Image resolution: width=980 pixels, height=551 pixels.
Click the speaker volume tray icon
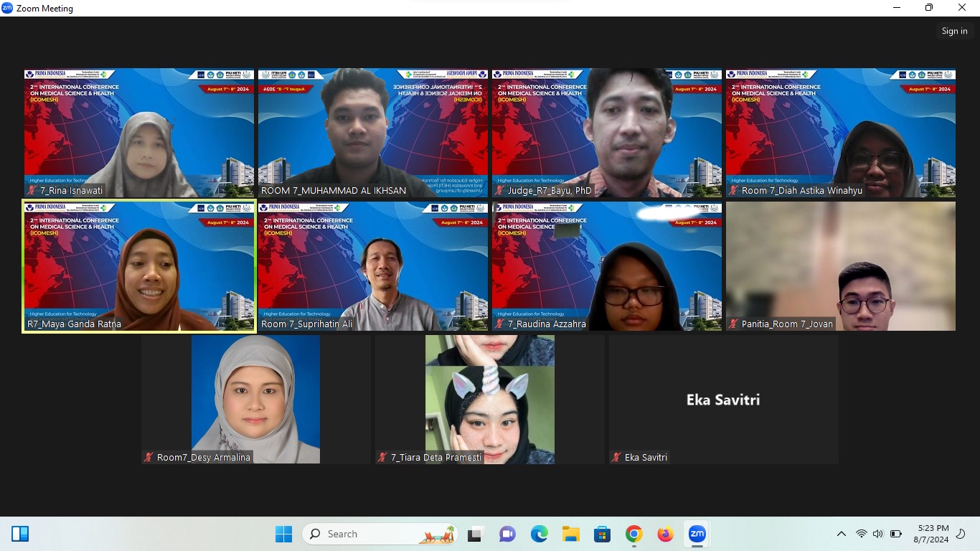click(x=878, y=534)
